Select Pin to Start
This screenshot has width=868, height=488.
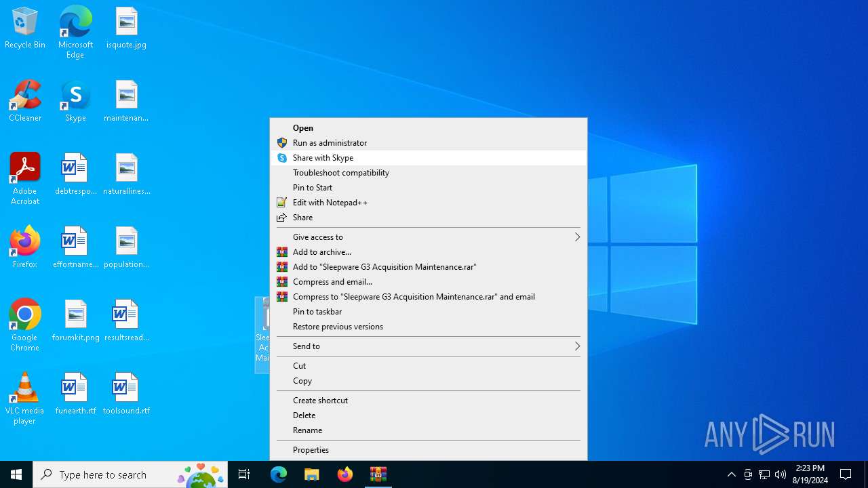(429, 188)
